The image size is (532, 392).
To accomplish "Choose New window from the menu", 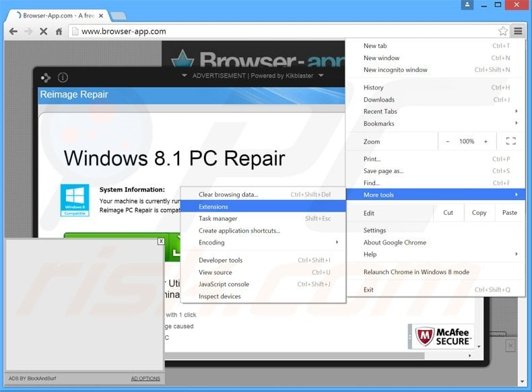I will tap(435, 58).
